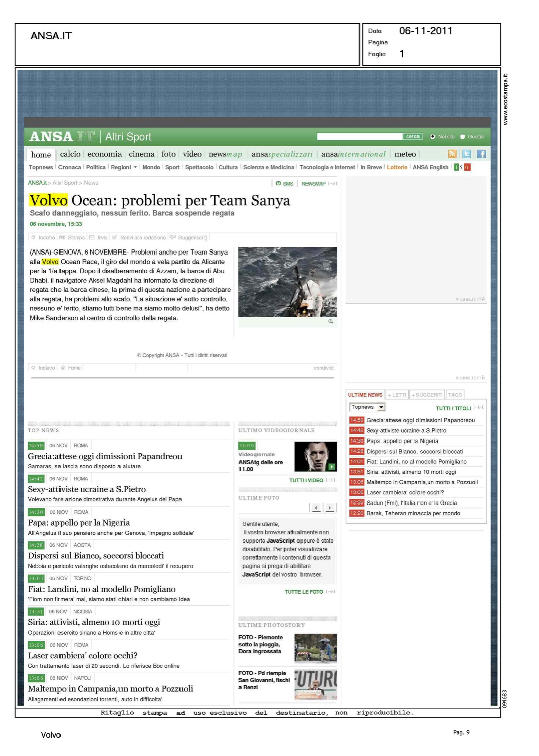Open the RSS feed icon
The width and height of the screenshot is (539, 756).
[452, 154]
